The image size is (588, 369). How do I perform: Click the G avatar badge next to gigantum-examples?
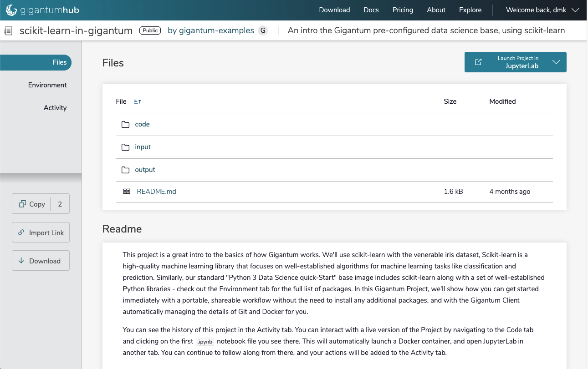point(263,30)
